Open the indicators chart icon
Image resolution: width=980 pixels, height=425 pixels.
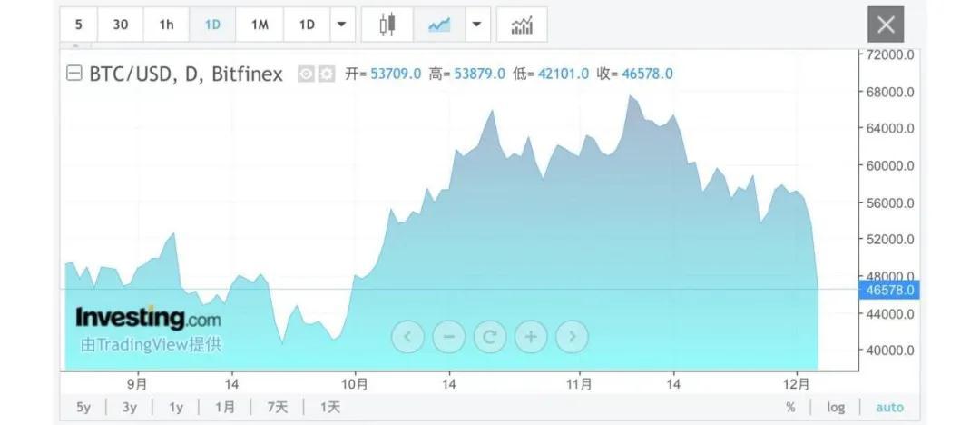coord(522,25)
